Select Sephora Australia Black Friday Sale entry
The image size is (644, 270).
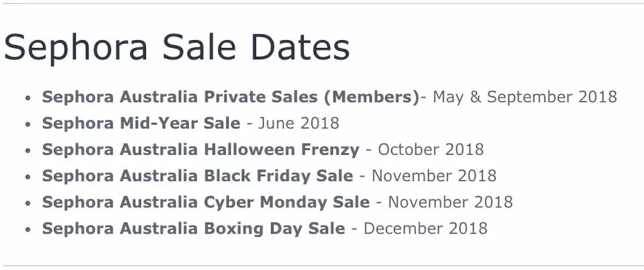tap(197, 176)
